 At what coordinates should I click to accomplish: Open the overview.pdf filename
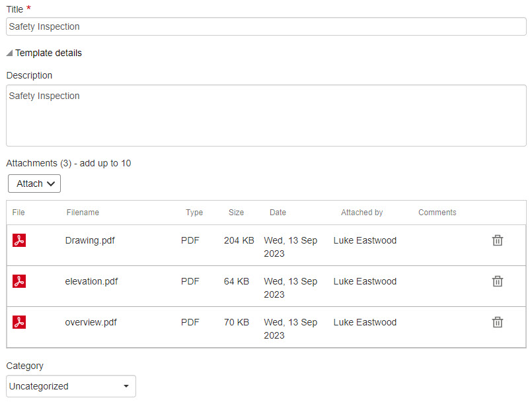91,322
